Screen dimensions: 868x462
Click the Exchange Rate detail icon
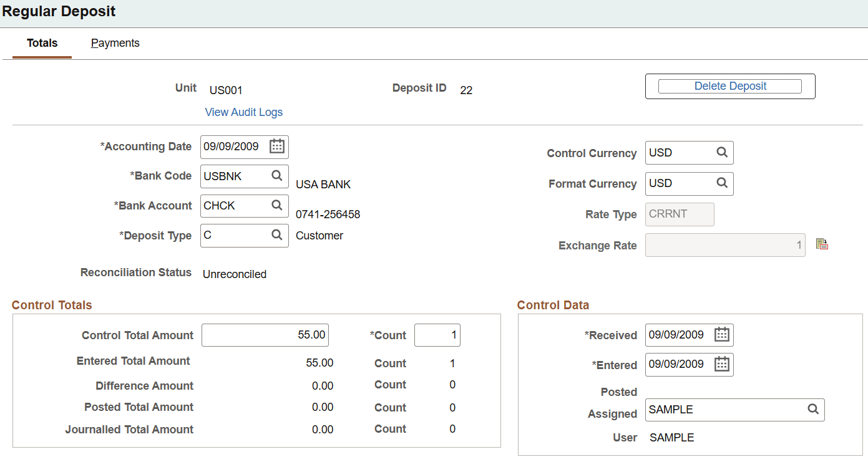[822, 244]
